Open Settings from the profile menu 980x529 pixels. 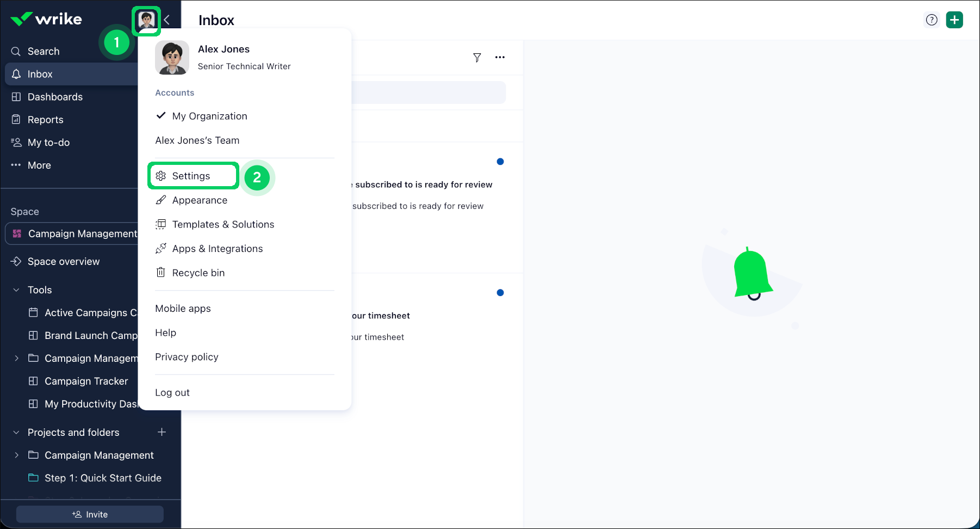pos(193,176)
